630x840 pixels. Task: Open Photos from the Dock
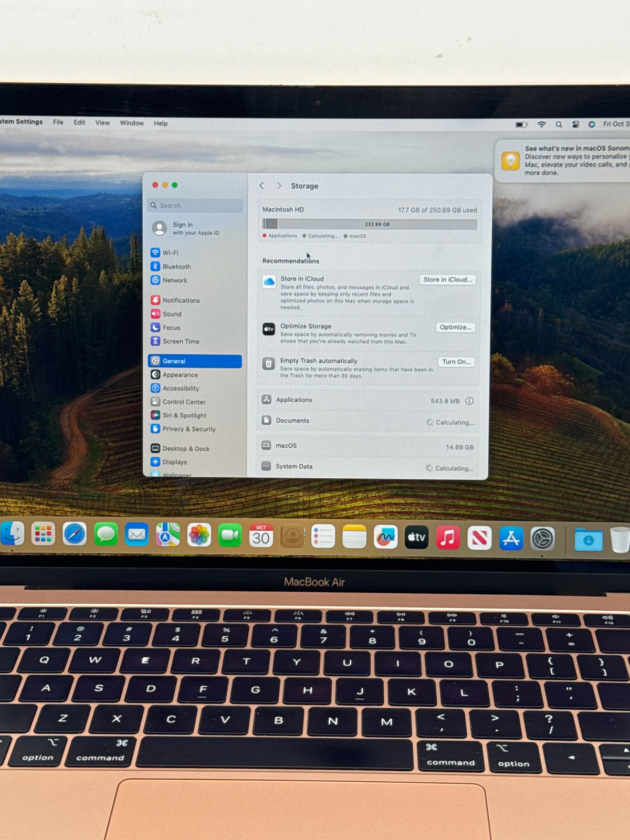click(199, 535)
